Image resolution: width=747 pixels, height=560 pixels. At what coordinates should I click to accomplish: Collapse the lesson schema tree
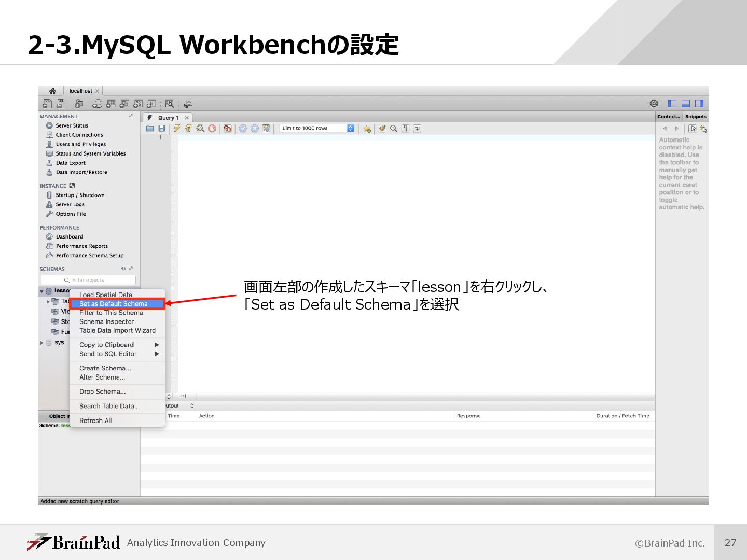(x=41, y=291)
